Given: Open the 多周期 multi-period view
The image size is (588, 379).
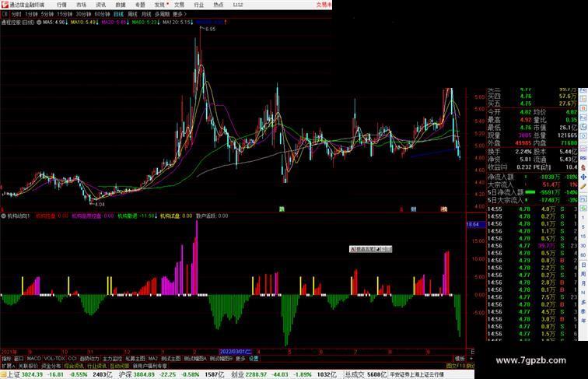Looking at the screenshot, I should tap(162, 14).
